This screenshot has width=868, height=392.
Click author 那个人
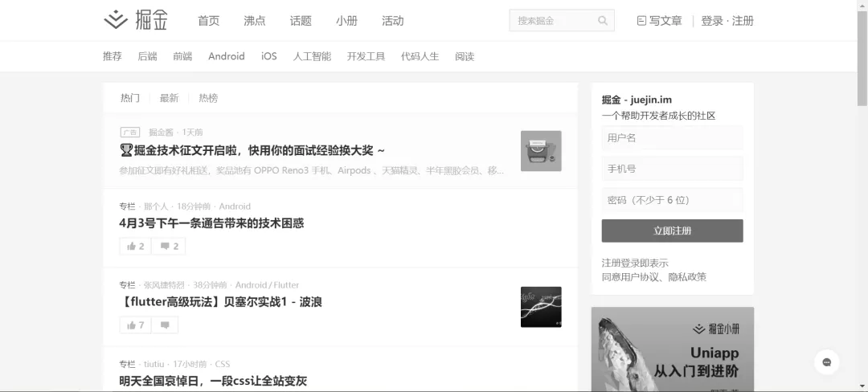[x=156, y=206]
